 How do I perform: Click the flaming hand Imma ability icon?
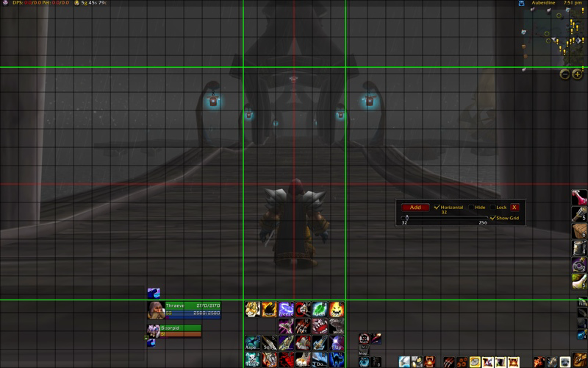pyautogui.click(x=269, y=309)
